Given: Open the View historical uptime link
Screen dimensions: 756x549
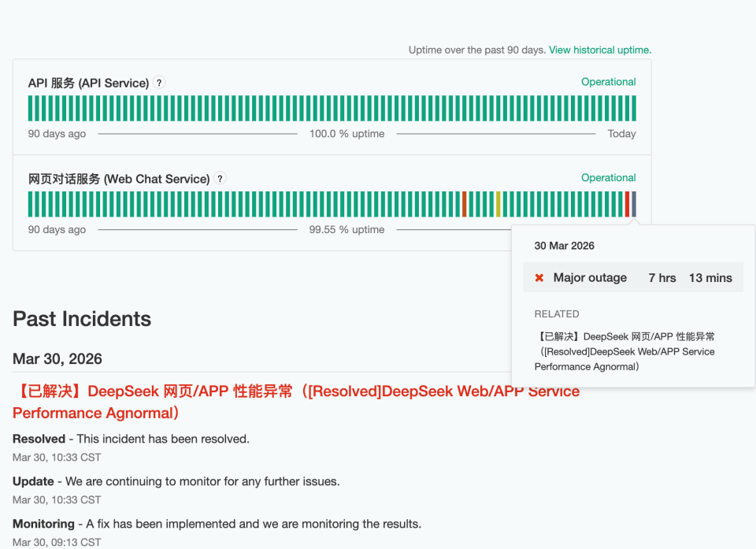Looking at the screenshot, I should tap(600, 50).
